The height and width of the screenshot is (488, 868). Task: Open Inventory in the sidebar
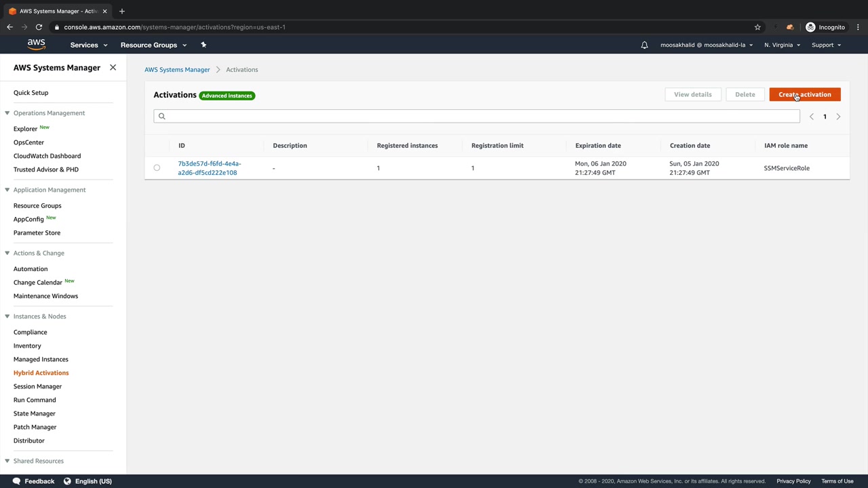[x=27, y=346]
